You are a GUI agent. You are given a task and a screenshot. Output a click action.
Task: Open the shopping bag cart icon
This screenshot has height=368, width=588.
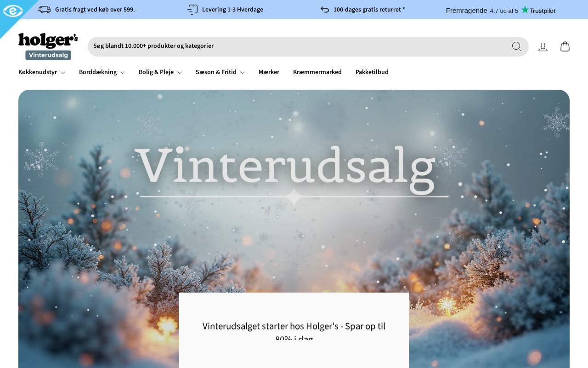(x=565, y=46)
